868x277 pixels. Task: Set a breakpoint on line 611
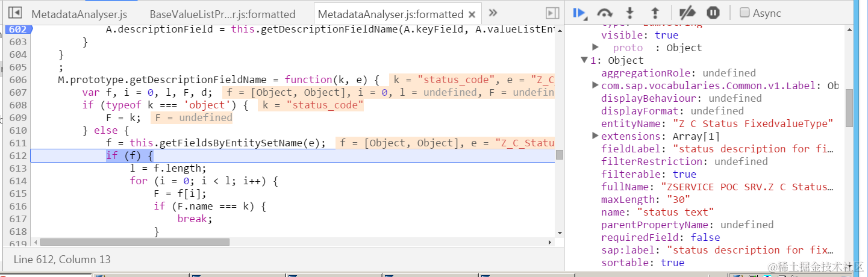click(18, 143)
